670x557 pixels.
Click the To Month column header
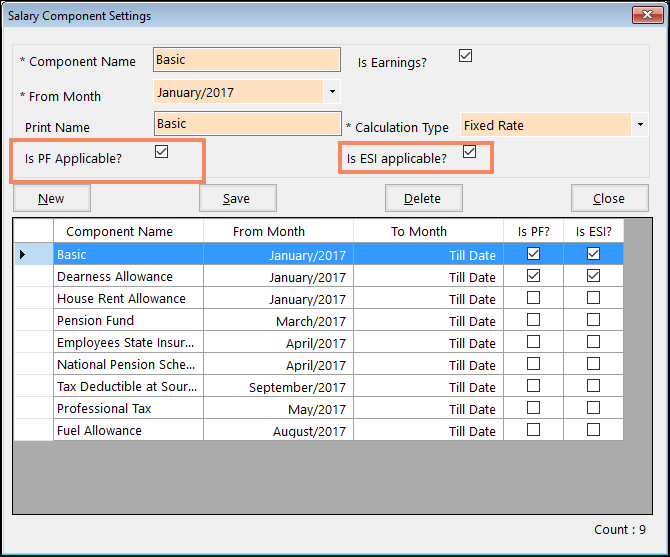pos(428,231)
